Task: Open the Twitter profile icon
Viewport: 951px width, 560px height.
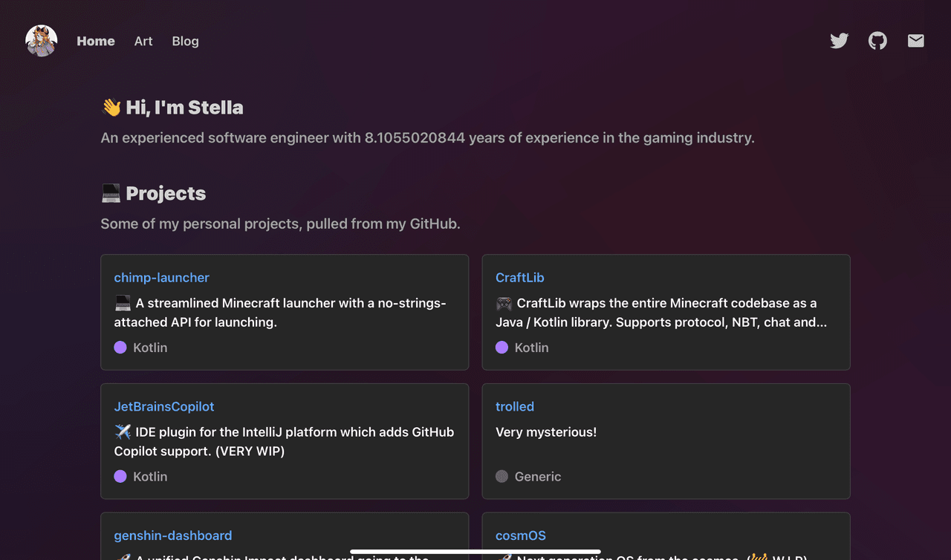Action: (x=839, y=41)
